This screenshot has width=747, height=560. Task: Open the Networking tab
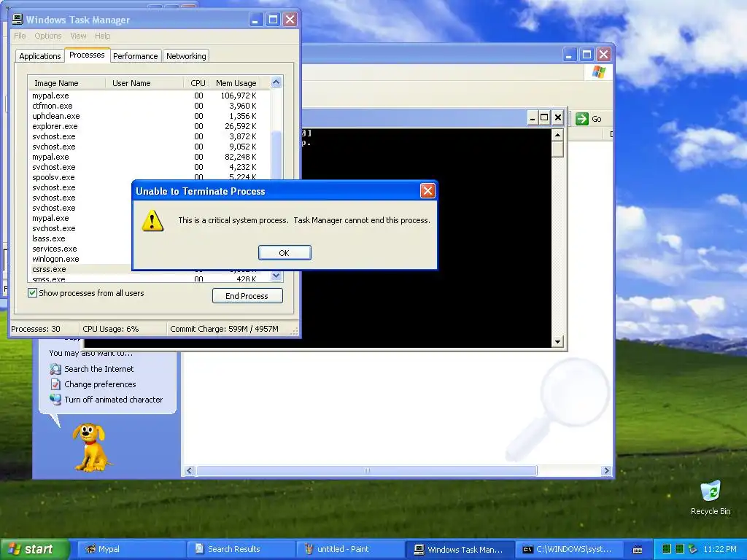coord(186,56)
